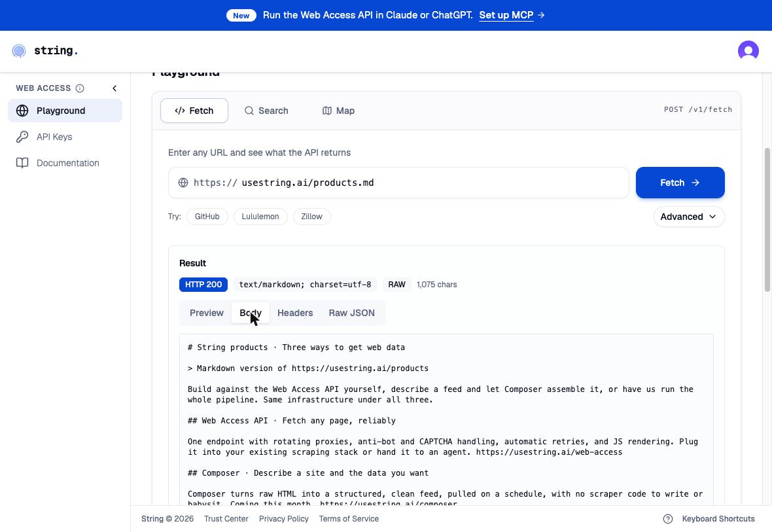772x532 pixels.
Task: Click the String logo icon
Action: coord(19,51)
